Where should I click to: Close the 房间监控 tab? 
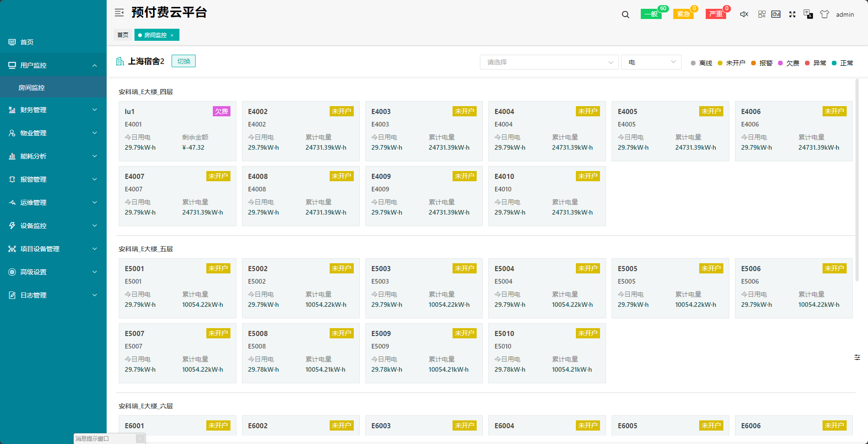click(x=172, y=35)
